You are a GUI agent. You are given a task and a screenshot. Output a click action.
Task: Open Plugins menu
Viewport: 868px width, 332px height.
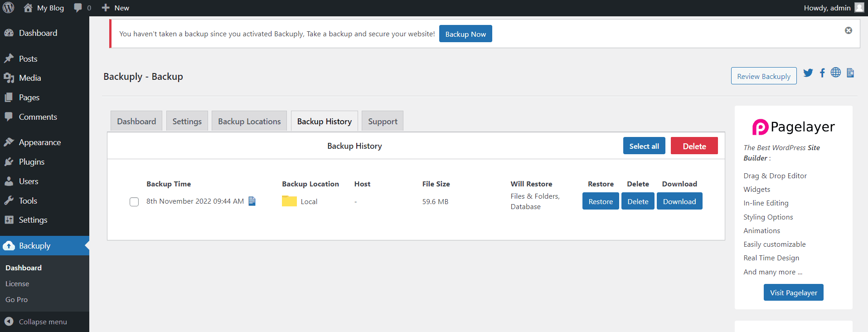[x=44, y=162]
